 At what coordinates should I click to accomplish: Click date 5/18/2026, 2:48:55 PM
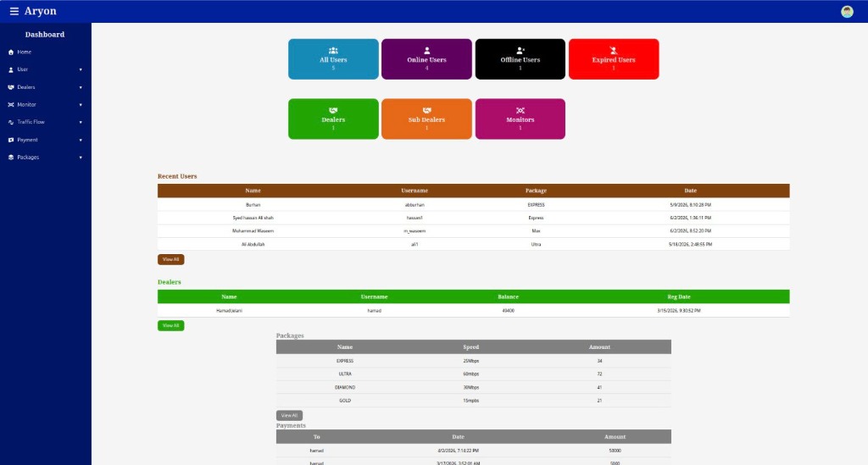690,245
